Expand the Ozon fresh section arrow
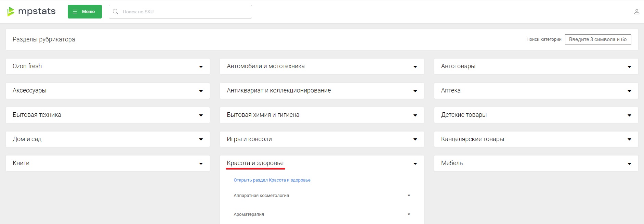This screenshot has width=644, height=224. (201, 67)
